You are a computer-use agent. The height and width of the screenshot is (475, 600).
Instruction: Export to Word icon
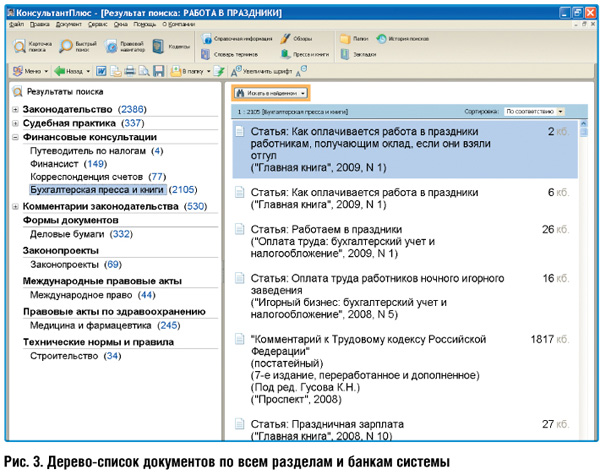(x=101, y=71)
